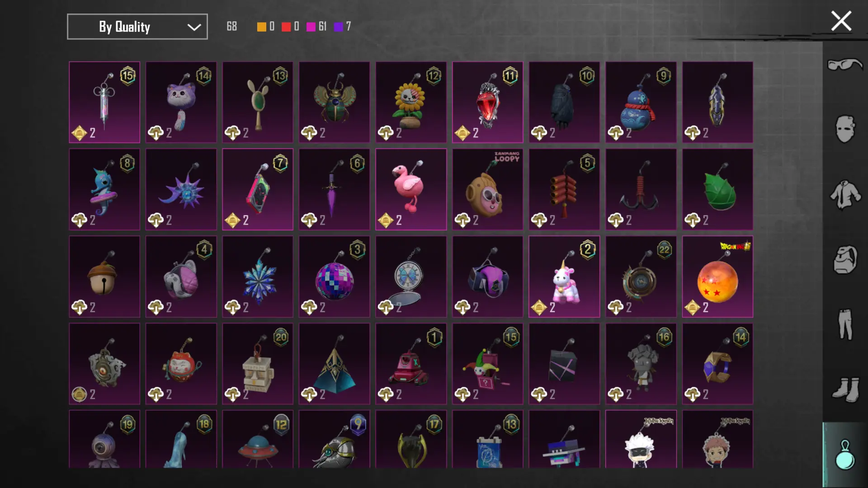Screen dimensions: 868x488
Task: Select the syringe ornament numbered 15
Action: [104, 102]
